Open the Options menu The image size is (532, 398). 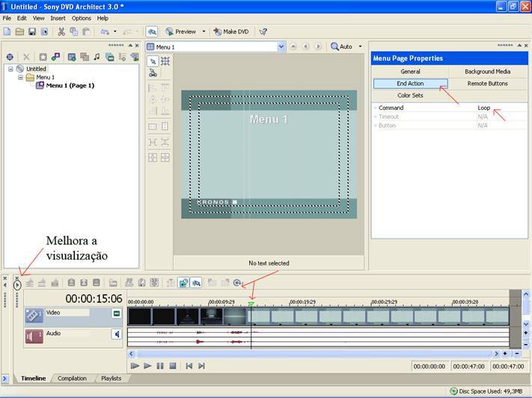[82, 18]
